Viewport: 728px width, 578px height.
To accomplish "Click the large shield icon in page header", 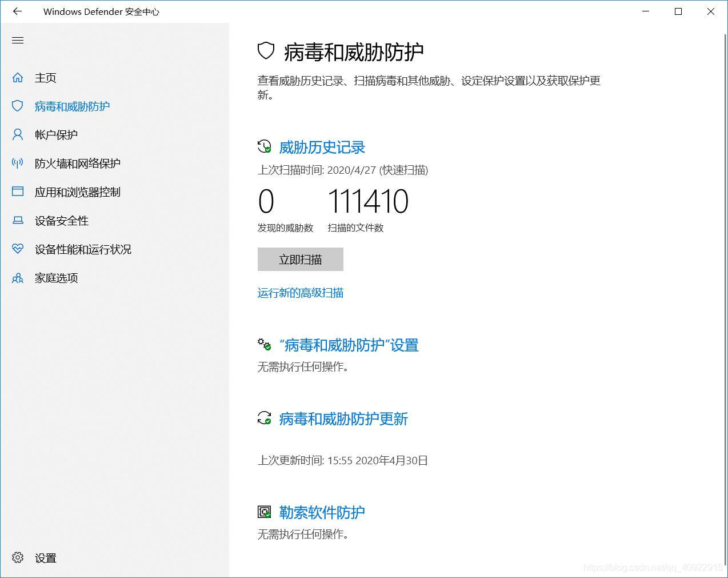I will 266,51.
